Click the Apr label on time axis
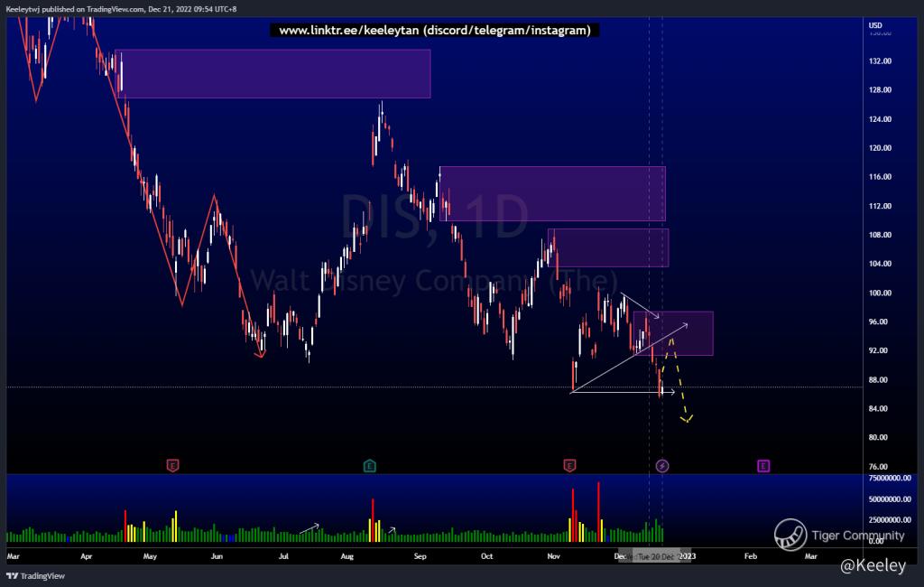This screenshot has height=587, width=924. 86,556
